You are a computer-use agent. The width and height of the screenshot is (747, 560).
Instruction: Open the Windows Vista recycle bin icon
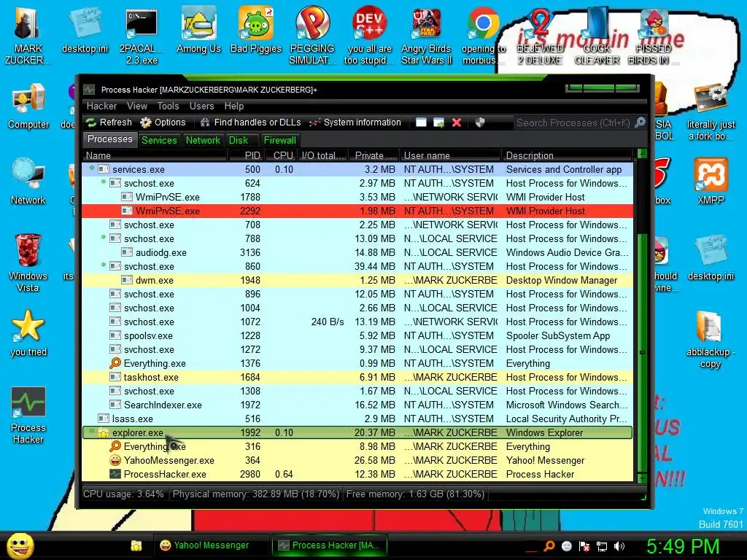(28, 262)
